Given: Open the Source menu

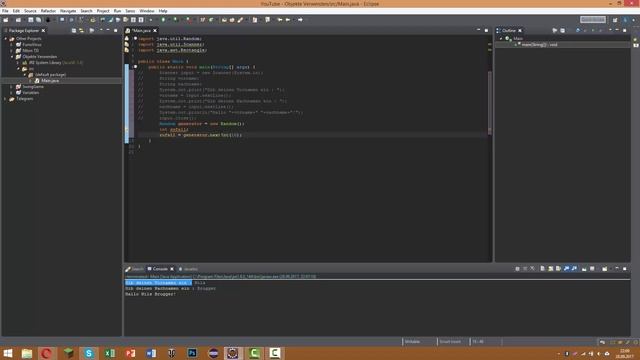Looking at the screenshot, I should (30, 11).
